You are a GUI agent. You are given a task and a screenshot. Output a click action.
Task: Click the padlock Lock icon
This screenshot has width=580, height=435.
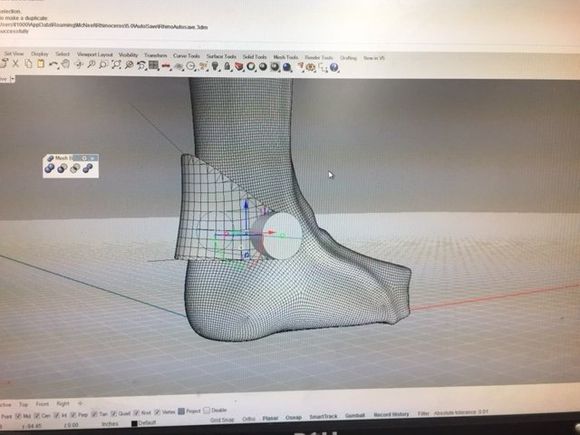tap(227, 67)
